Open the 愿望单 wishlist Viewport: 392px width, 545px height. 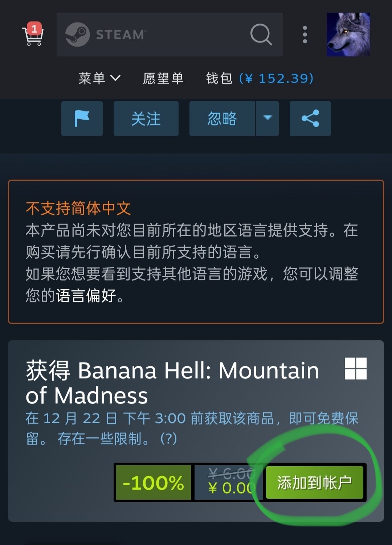point(163,78)
